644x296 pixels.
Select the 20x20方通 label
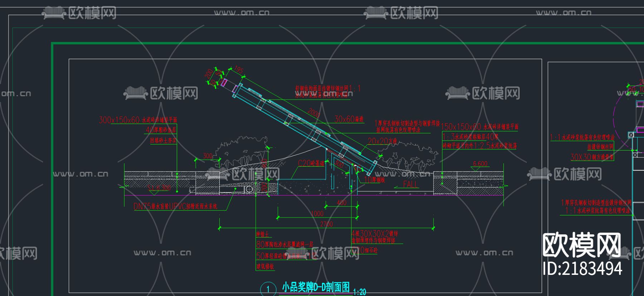[x=382, y=141]
